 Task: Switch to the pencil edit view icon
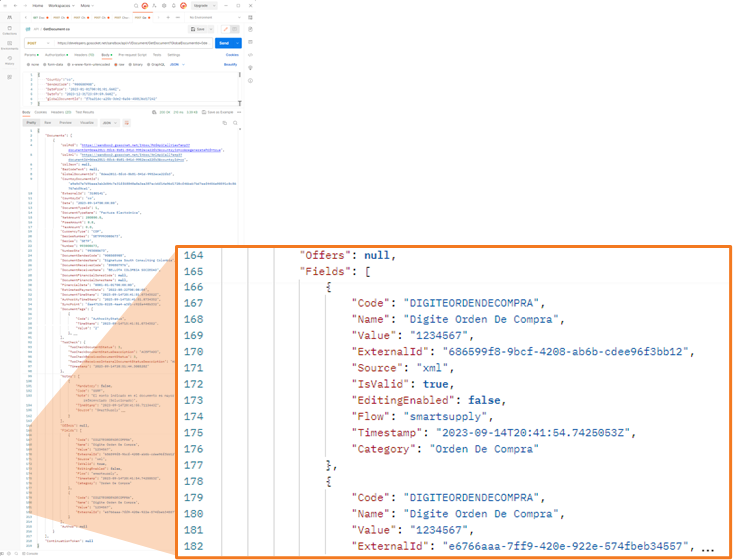[226, 29]
